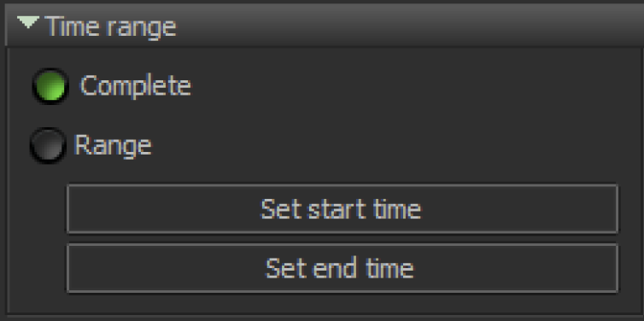644x321 pixels.
Task: Select the Complete radio button
Action: [x=50, y=86]
